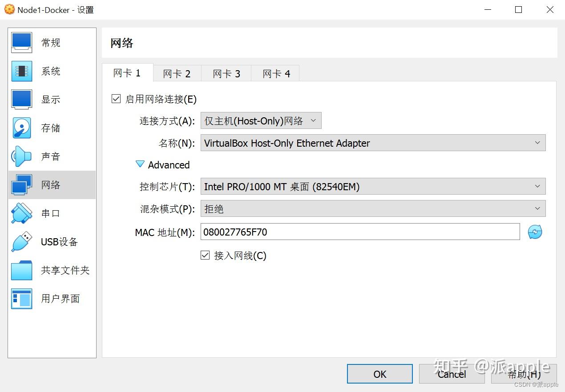This screenshot has height=392, width=565.
Task: Select the 串口 (Serial Ports) icon
Action: (x=50, y=213)
